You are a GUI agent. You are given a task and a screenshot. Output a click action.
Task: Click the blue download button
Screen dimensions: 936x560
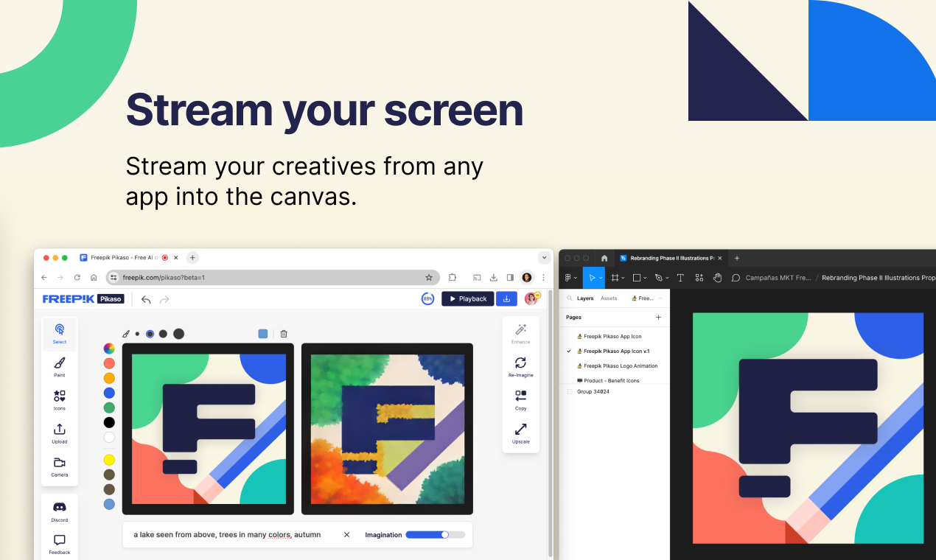tap(506, 298)
